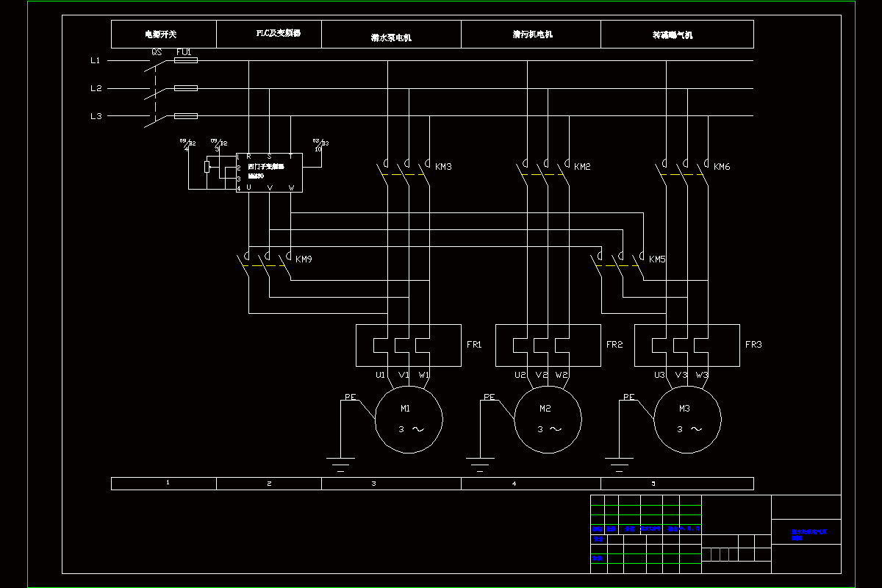Click the PE label next to motor M2
Viewport: 882px width, 588px height.
(x=490, y=397)
